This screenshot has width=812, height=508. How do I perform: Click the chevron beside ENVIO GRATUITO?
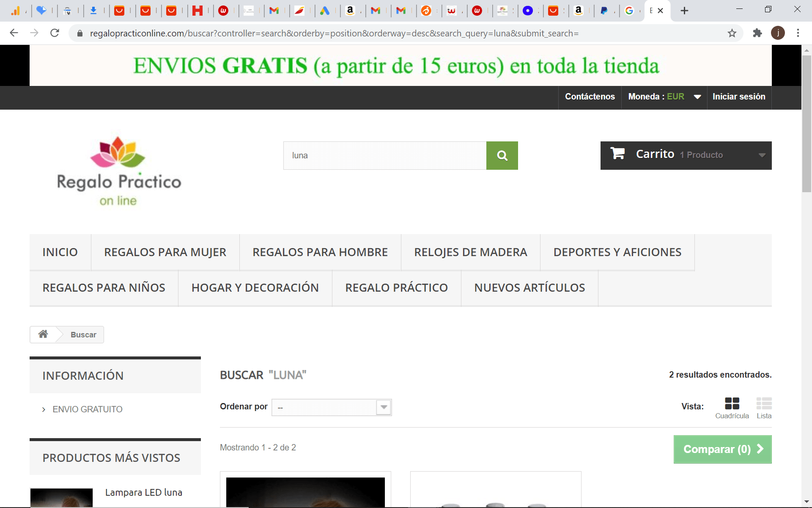click(44, 409)
